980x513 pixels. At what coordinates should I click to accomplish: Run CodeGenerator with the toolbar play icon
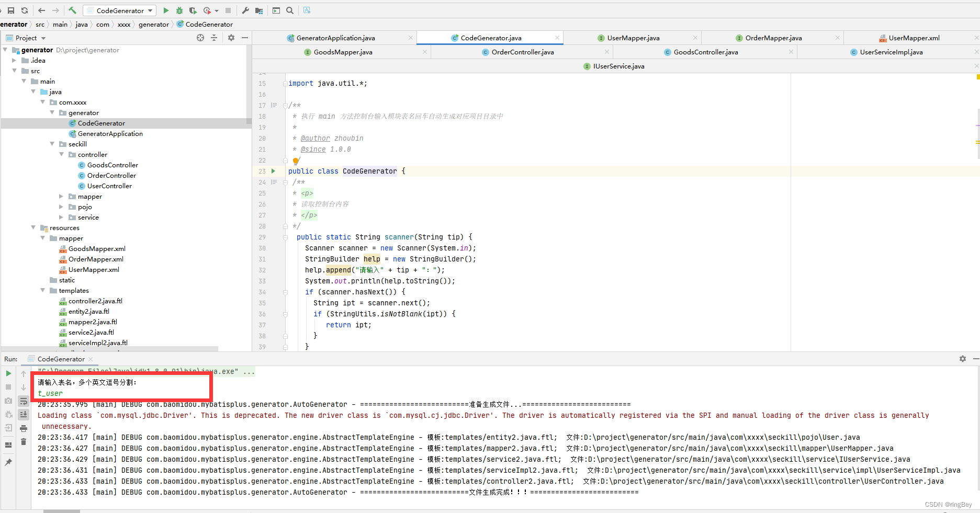click(x=166, y=10)
